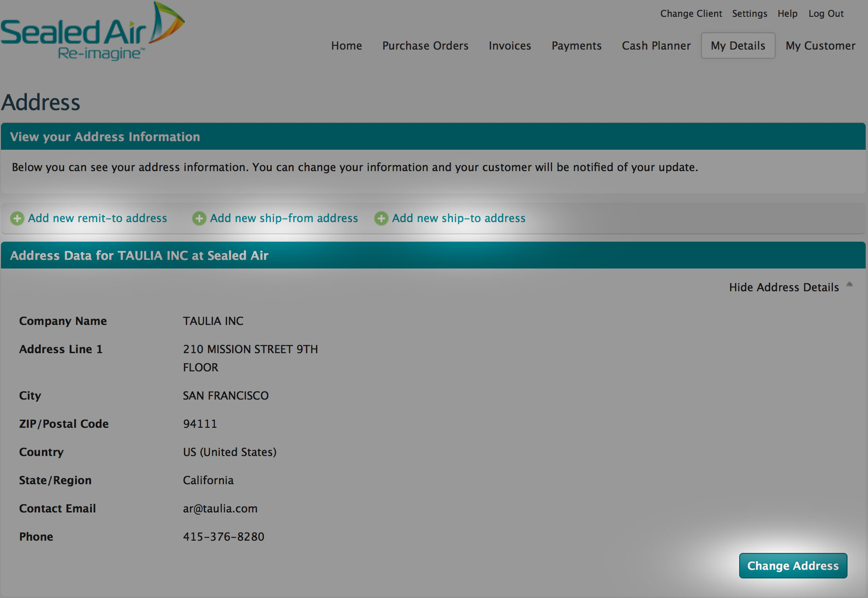Click the State/Region label
868x598 pixels.
click(x=55, y=480)
